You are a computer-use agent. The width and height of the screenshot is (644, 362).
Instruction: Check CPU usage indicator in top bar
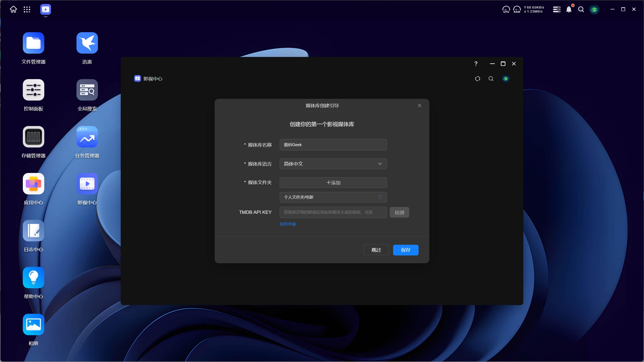[x=506, y=9]
